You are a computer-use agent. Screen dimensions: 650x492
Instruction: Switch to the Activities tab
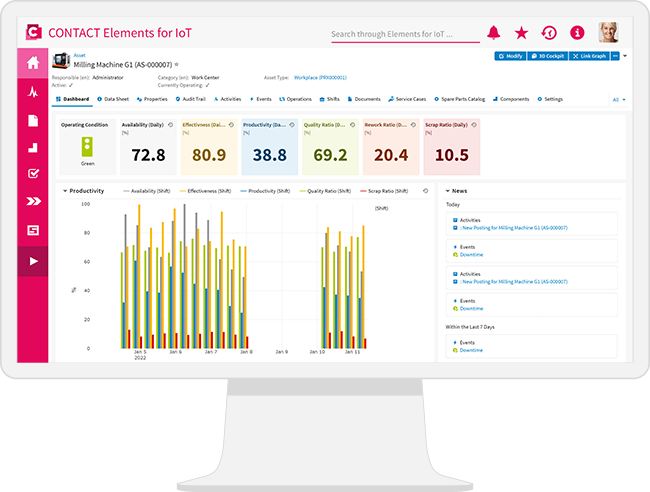[228, 99]
